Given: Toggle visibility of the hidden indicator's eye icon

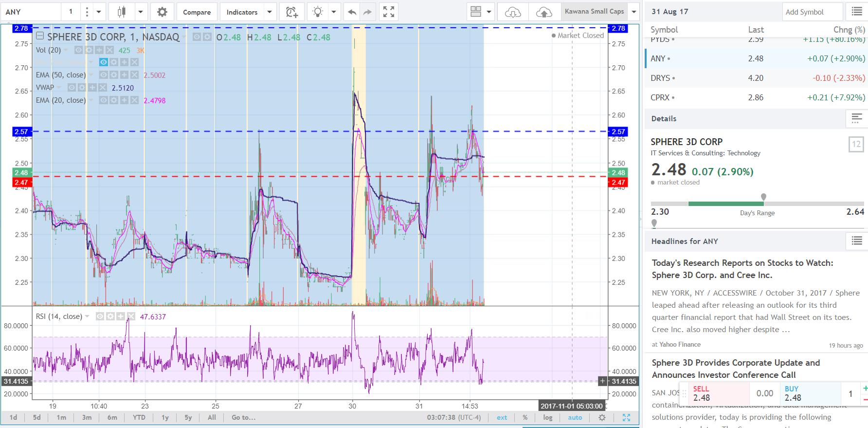Looking at the screenshot, I should pyautogui.click(x=103, y=62).
